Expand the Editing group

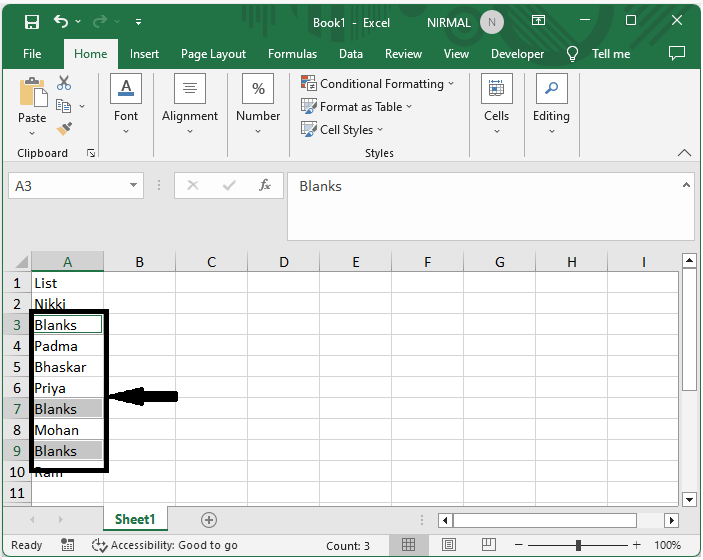pyautogui.click(x=551, y=104)
